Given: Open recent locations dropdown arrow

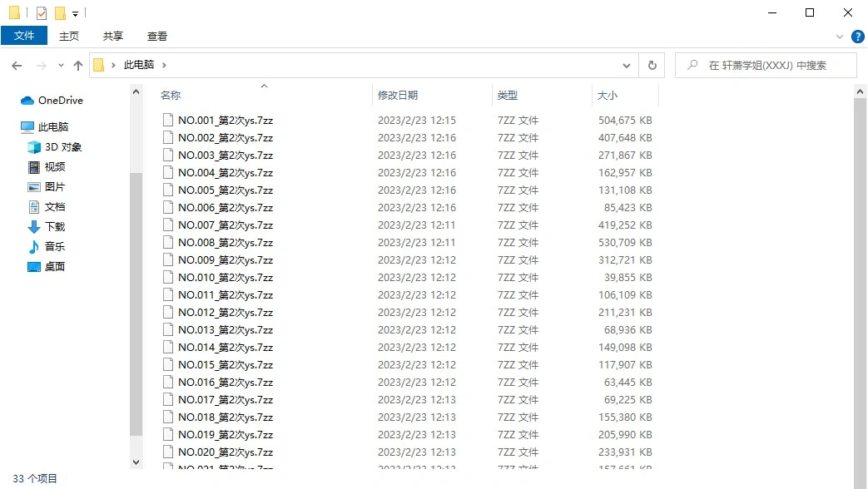Looking at the screenshot, I should (x=61, y=65).
